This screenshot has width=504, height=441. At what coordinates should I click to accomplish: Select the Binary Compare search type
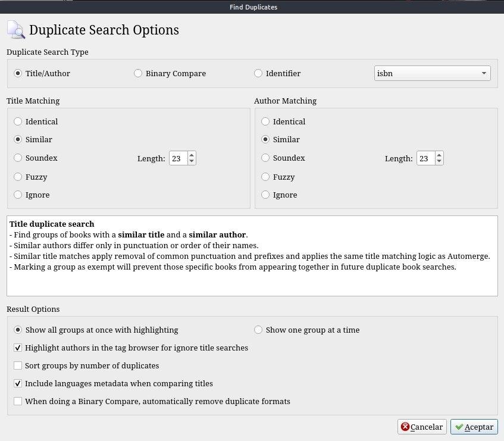point(170,73)
